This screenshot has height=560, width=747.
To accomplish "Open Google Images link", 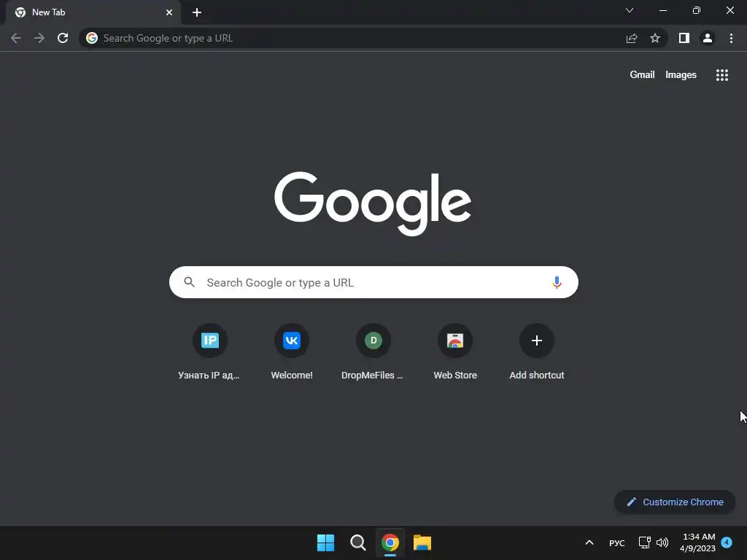I will (x=681, y=75).
